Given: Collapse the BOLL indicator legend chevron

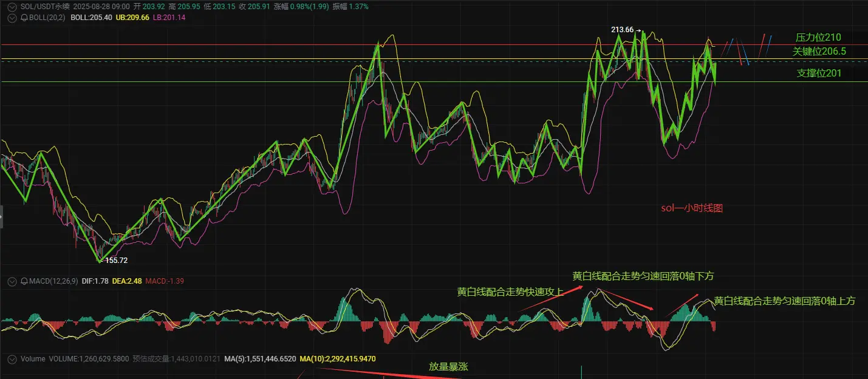Looking at the screenshot, I should [12, 18].
